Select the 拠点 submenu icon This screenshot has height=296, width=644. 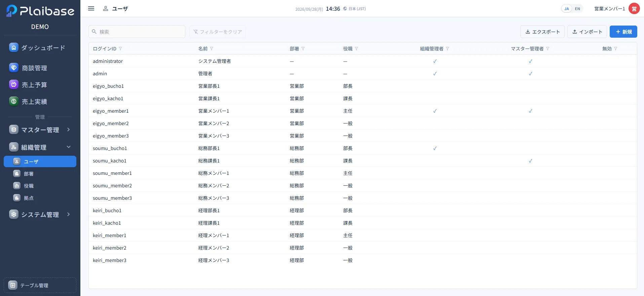point(17,198)
